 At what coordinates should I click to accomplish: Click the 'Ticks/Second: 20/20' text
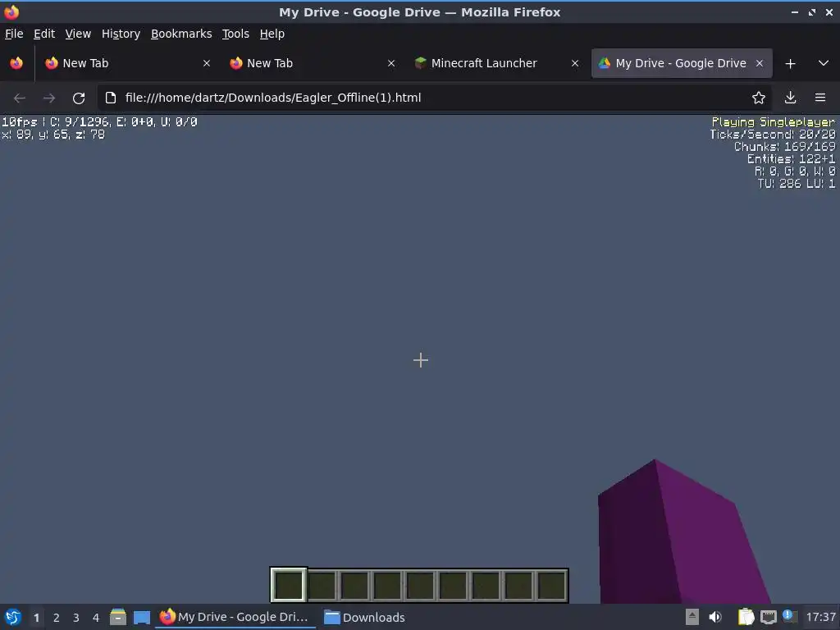(773, 135)
